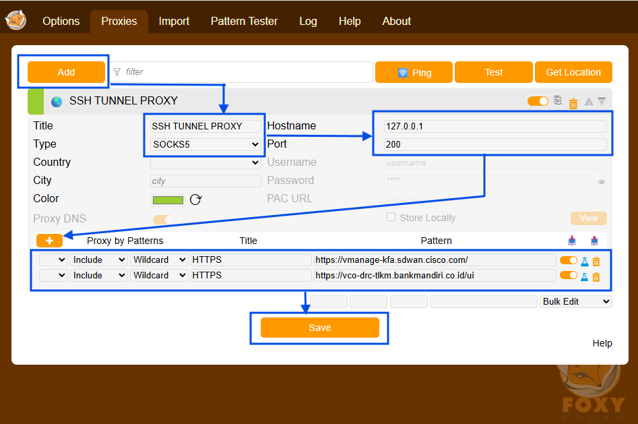Screen dimensions: 638x424
Task: Open the Log tab
Action: (x=308, y=21)
